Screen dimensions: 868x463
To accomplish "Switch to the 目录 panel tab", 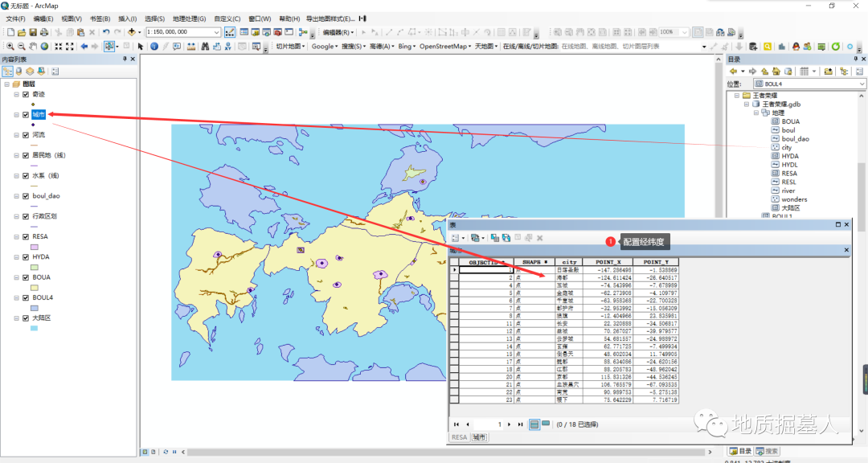I will (x=740, y=451).
